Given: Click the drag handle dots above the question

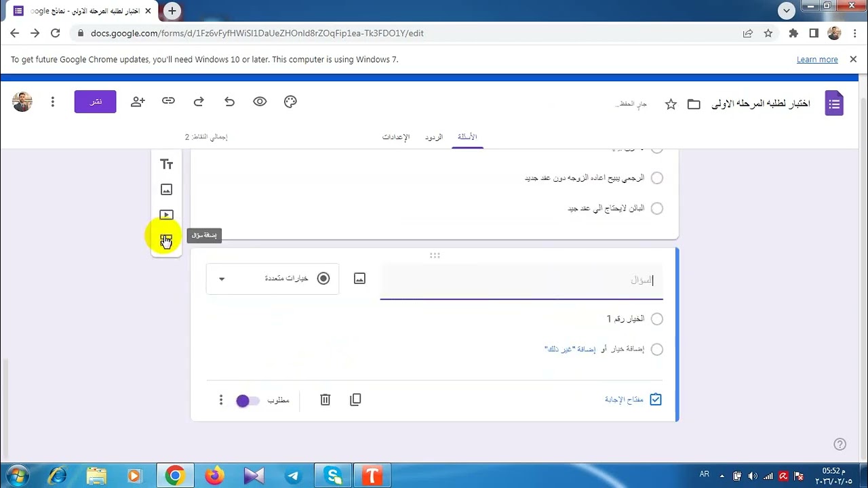Looking at the screenshot, I should (435, 256).
